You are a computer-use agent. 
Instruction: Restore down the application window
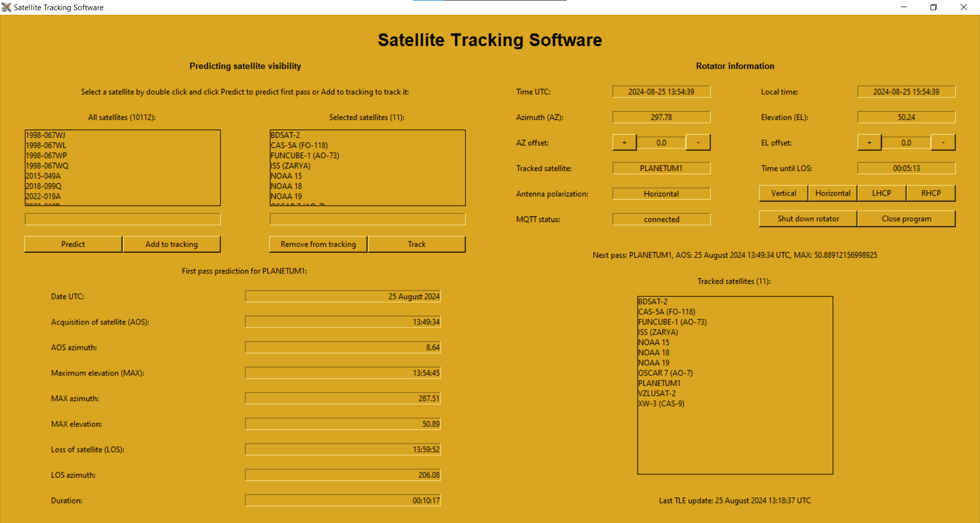(934, 7)
